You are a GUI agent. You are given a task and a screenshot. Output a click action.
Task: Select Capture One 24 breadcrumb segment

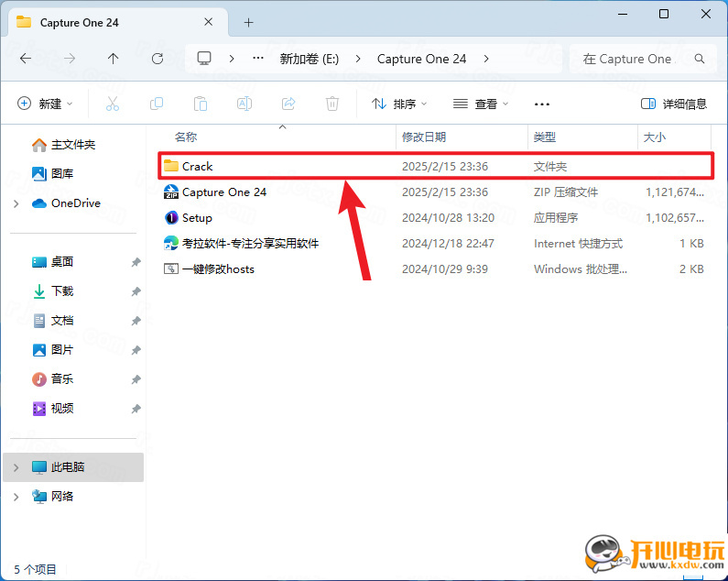(421, 59)
